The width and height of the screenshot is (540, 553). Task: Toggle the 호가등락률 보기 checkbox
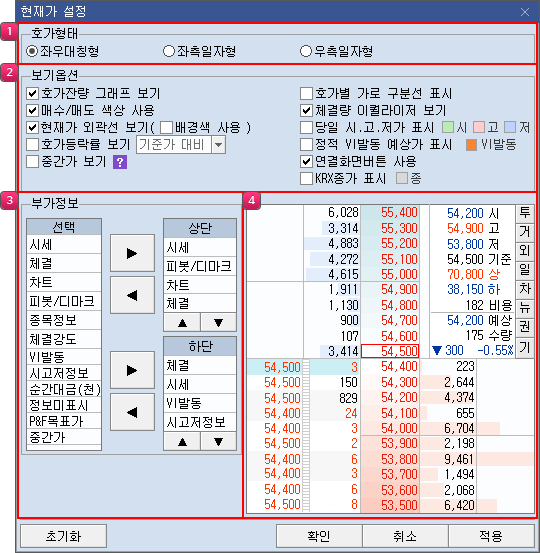(x=32, y=145)
